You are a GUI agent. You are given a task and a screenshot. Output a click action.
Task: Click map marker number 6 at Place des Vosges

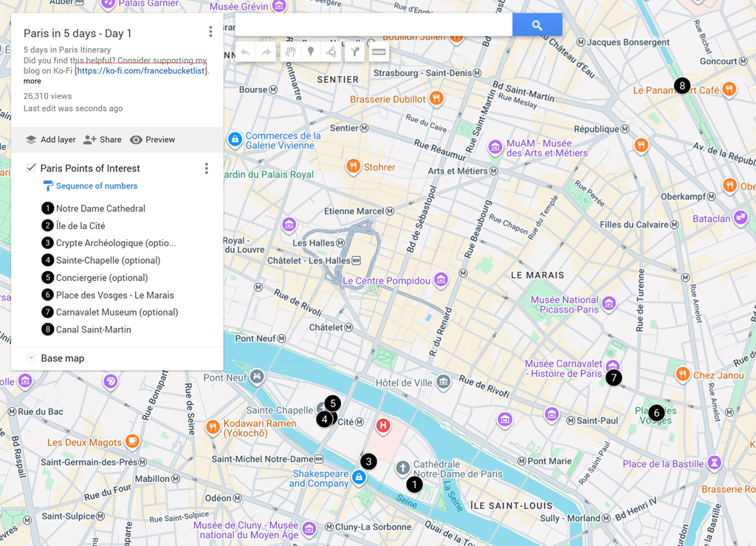click(656, 413)
